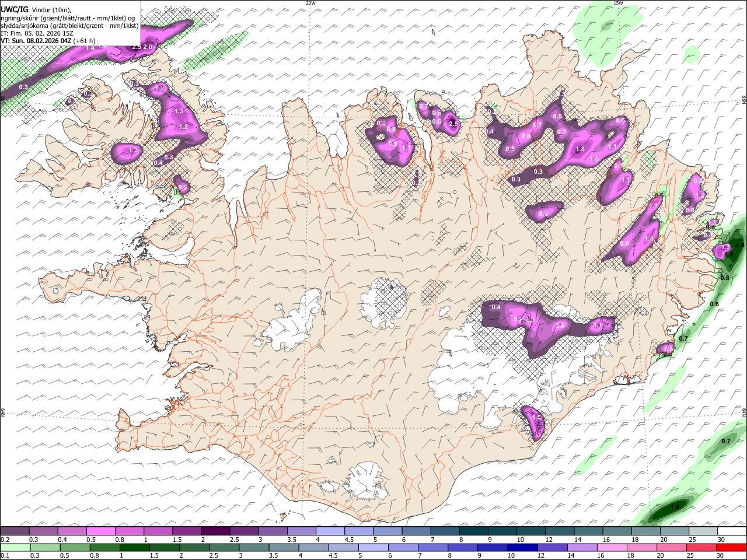Click the bright red swatch at 30
Screen dimensions: 747x560
pyautogui.click(x=731, y=547)
